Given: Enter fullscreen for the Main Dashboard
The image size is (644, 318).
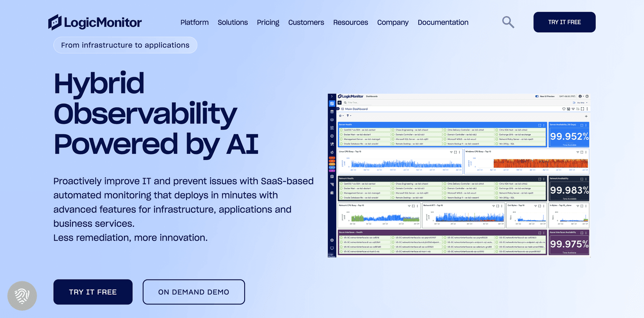Looking at the screenshot, I should coord(582,109).
